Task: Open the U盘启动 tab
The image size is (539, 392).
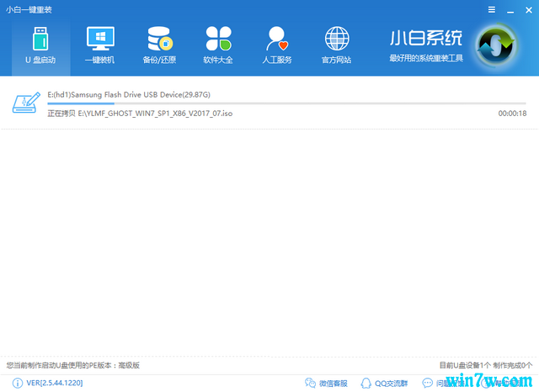Action: pos(40,46)
